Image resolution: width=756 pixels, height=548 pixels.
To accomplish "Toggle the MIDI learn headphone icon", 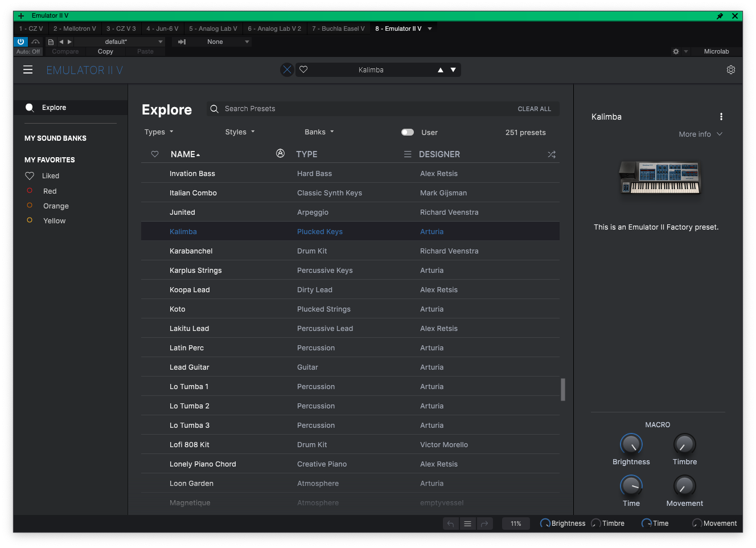I will (36, 42).
